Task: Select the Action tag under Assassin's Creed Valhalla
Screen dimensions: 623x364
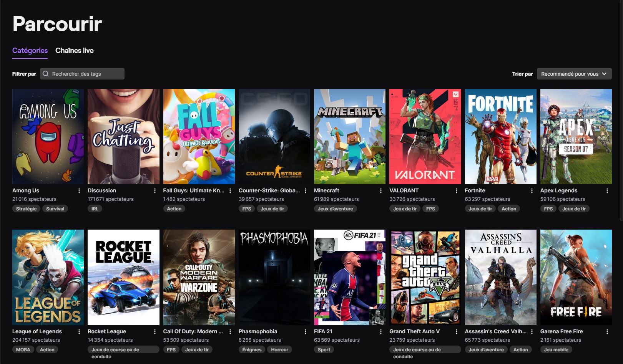Action: coord(521,350)
